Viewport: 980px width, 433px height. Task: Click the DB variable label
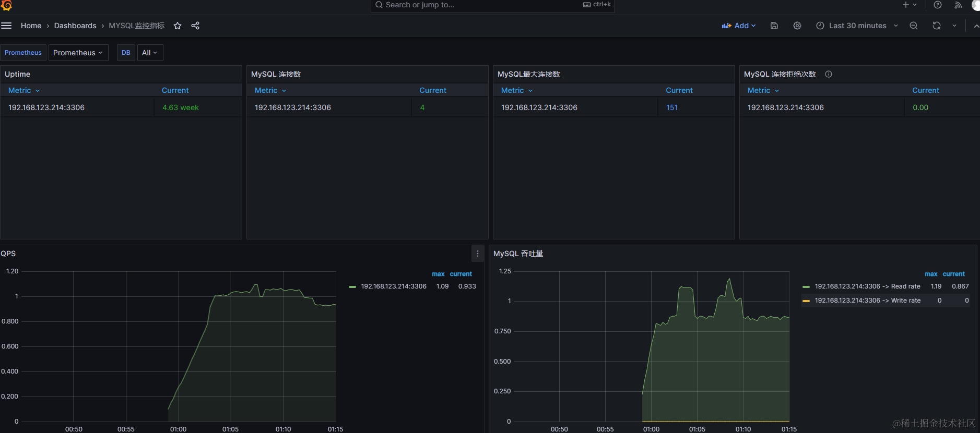(126, 53)
